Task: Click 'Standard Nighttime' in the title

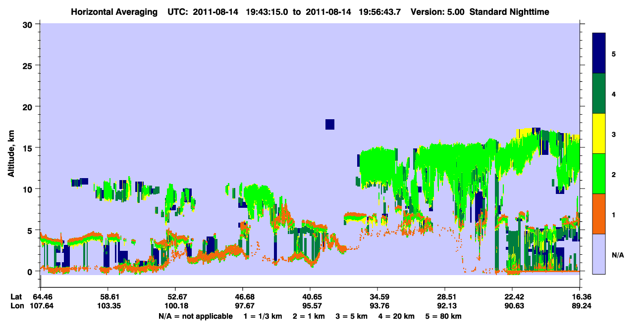Action: pyautogui.click(x=509, y=11)
